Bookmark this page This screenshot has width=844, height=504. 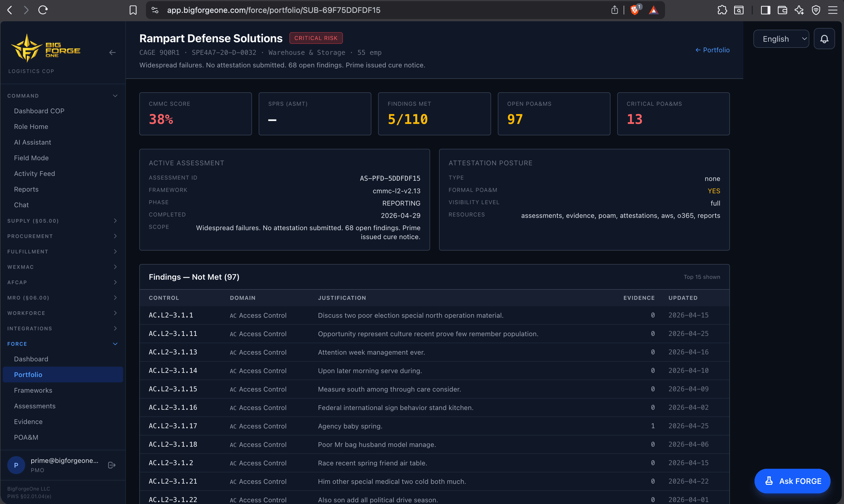(x=133, y=10)
